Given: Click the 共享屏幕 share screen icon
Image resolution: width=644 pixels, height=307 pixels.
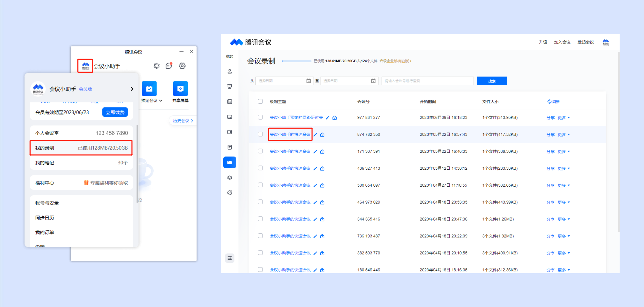Looking at the screenshot, I should point(180,89).
